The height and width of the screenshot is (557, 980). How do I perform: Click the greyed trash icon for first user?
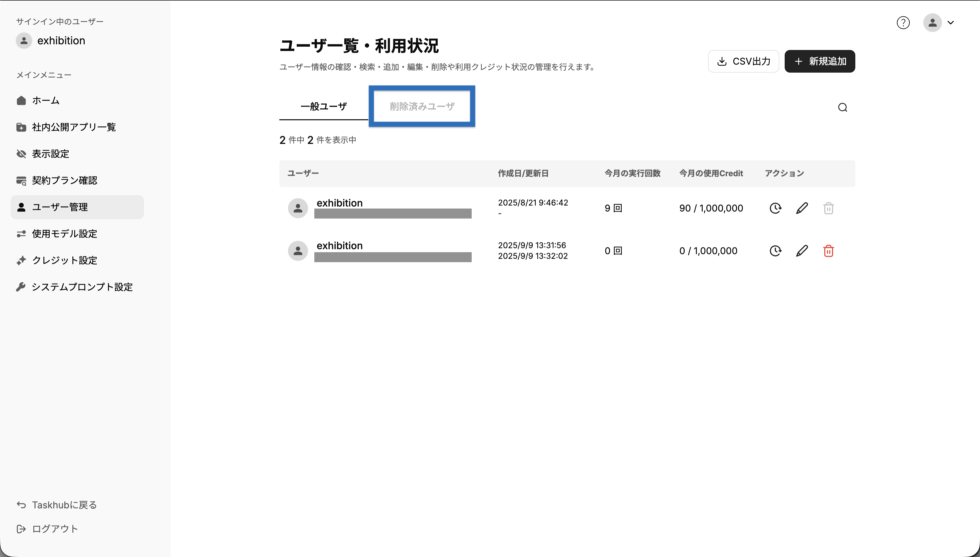(x=828, y=208)
